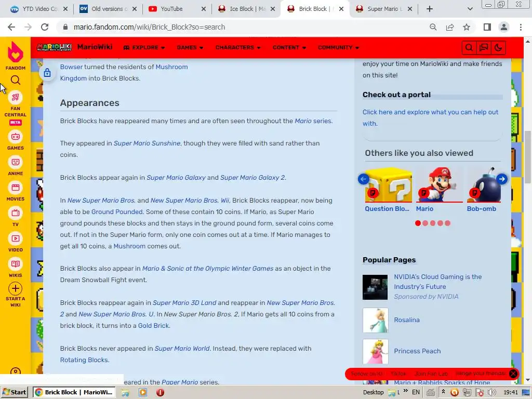Screen dimensions: 532x399
Task: Open the Windows Start button
Action: coord(14,392)
